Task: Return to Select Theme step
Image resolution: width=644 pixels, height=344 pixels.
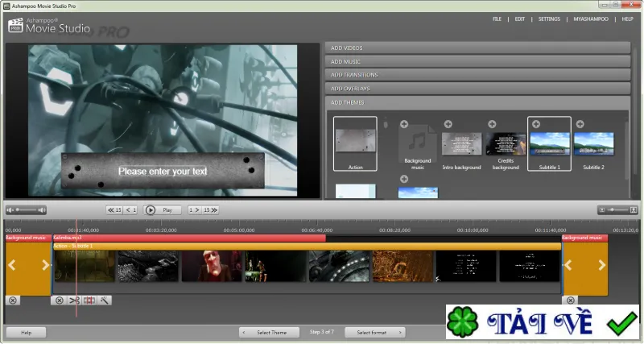Action: coord(269,332)
